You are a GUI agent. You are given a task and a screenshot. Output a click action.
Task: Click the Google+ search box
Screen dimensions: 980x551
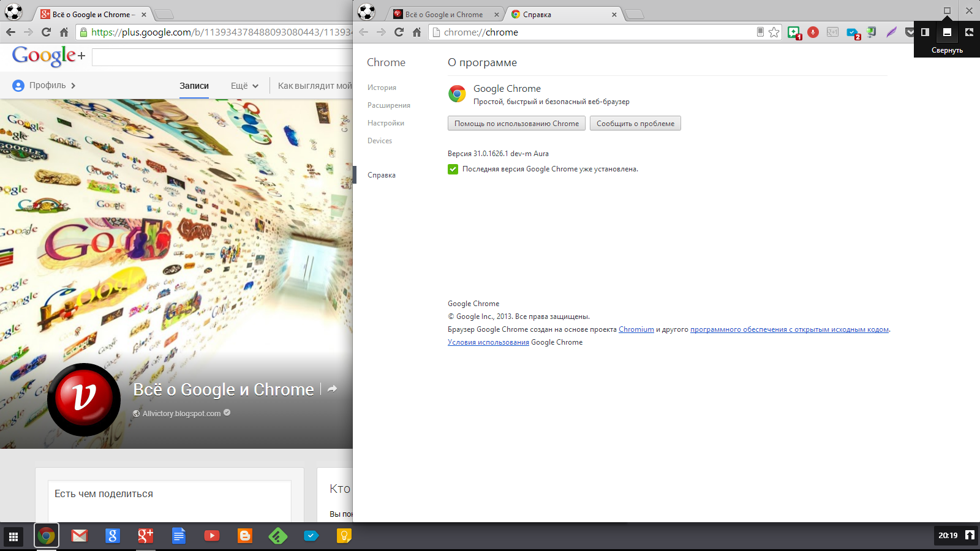click(222, 58)
